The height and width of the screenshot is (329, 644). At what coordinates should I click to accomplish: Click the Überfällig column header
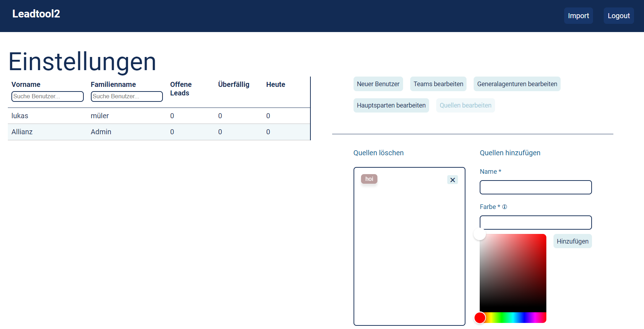234,84
